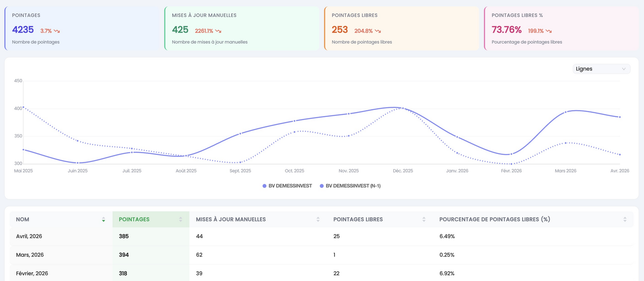Sort by MISES À JOUR MANUELLES column
Viewport: 644px width, 281px height.
tap(318, 220)
